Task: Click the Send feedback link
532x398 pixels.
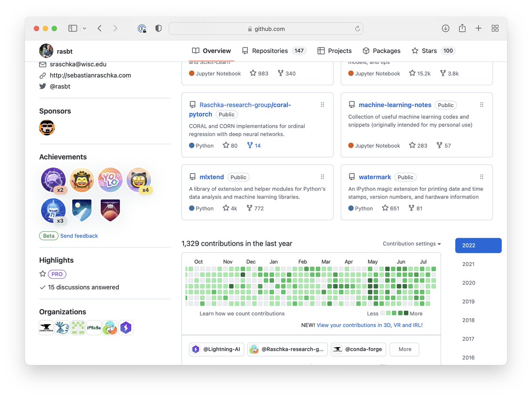Action: [x=79, y=236]
